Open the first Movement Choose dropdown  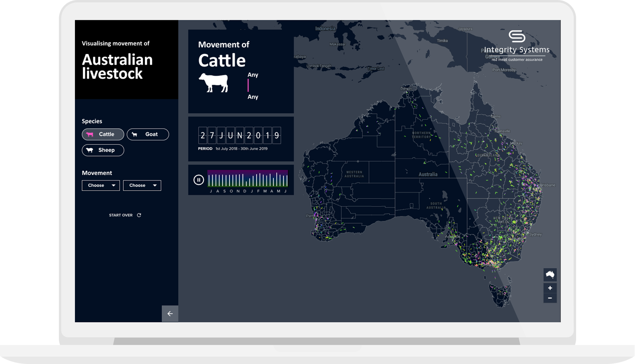tap(101, 186)
